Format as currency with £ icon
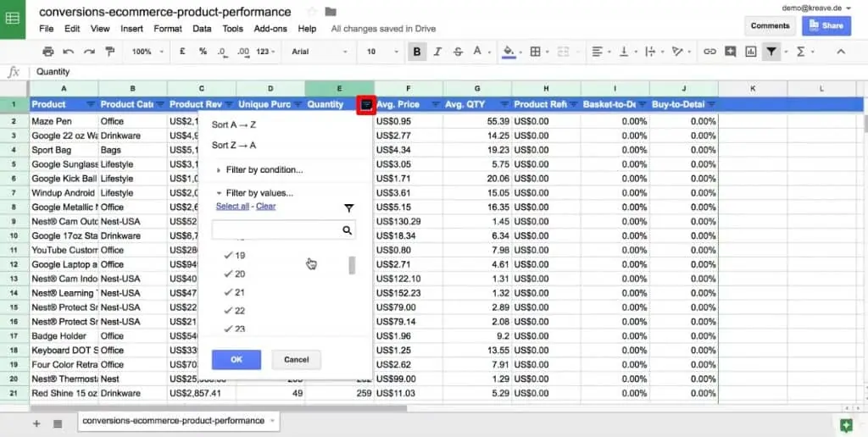The width and height of the screenshot is (868, 437). [183, 52]
